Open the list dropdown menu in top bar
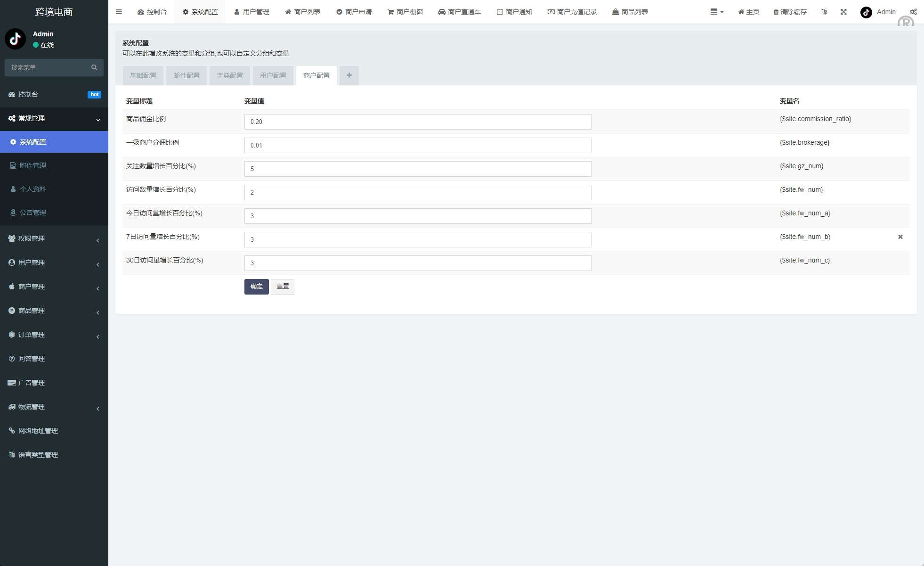Viewport: 924px width, 566px height. click(x=716, y=12)
